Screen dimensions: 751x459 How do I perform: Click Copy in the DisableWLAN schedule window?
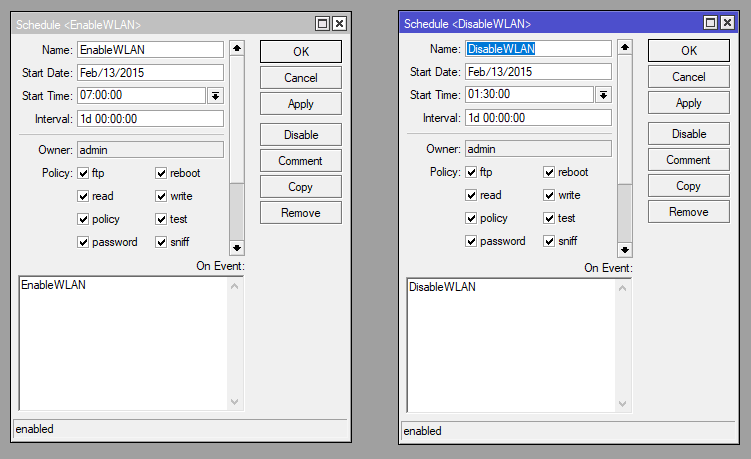point(689,185)
